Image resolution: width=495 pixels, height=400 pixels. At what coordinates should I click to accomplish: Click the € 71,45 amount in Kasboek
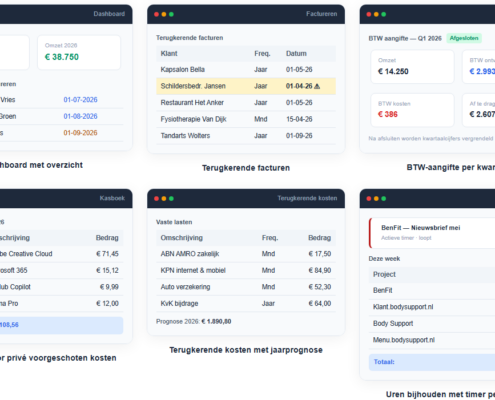(107, 254)
